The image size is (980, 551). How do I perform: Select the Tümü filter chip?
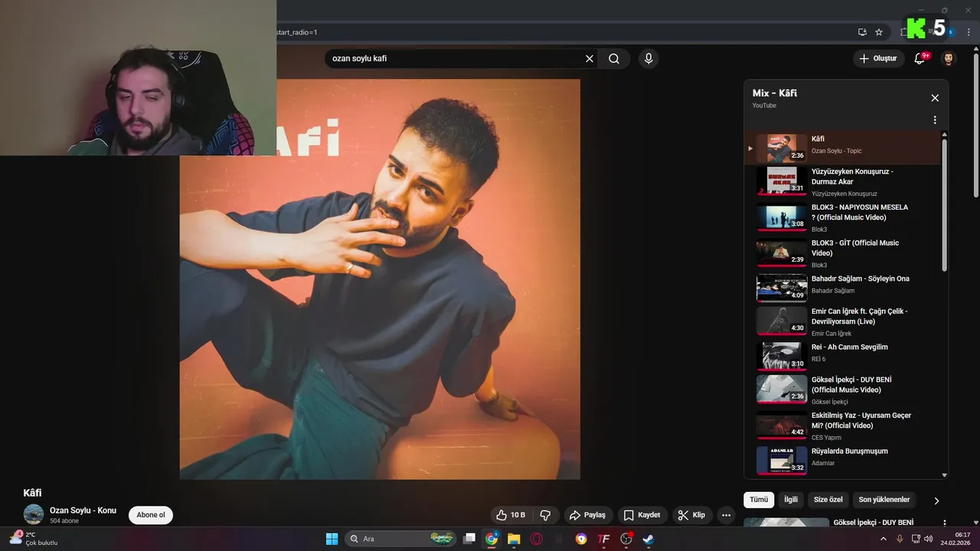759,500
